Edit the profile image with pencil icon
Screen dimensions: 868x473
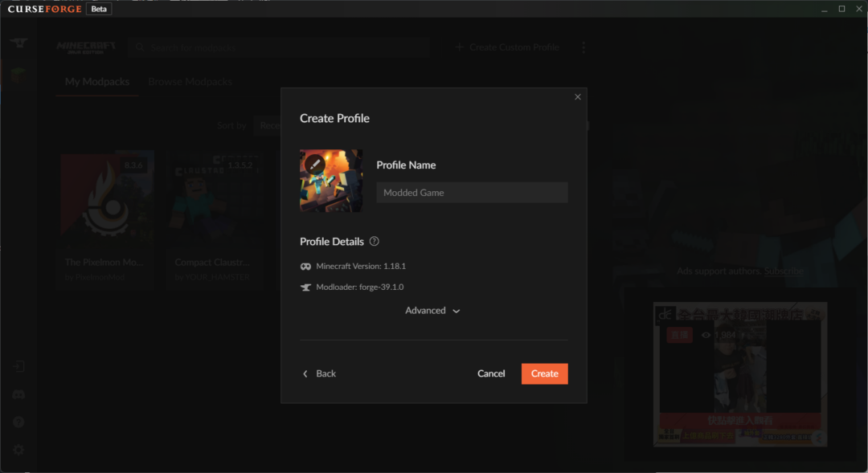pyautogui.click(x=314, y=165)
